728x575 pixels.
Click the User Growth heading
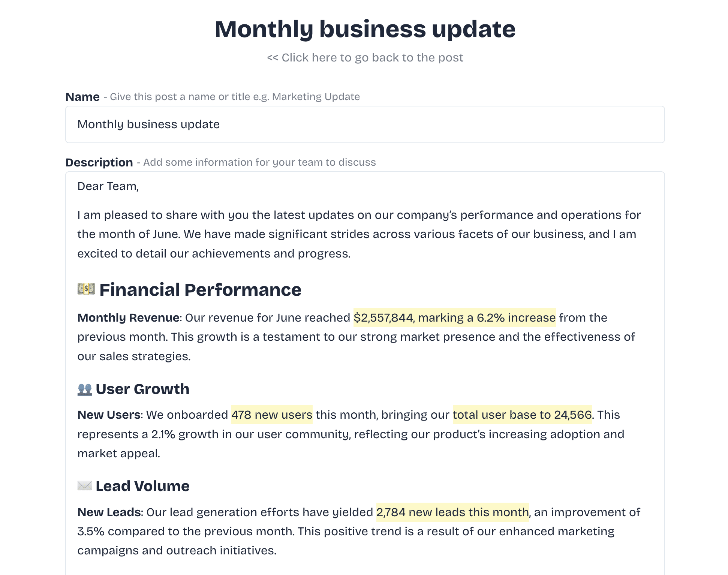(142, 389)
